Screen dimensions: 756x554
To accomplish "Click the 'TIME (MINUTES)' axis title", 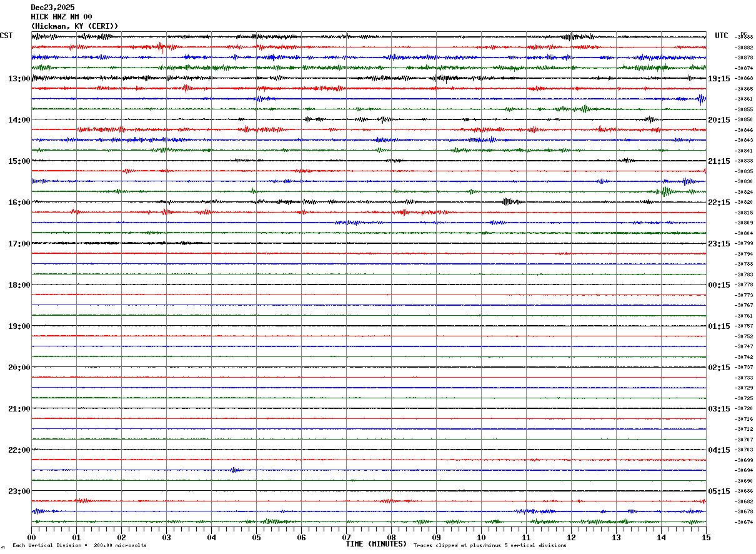I will (376, 544).
